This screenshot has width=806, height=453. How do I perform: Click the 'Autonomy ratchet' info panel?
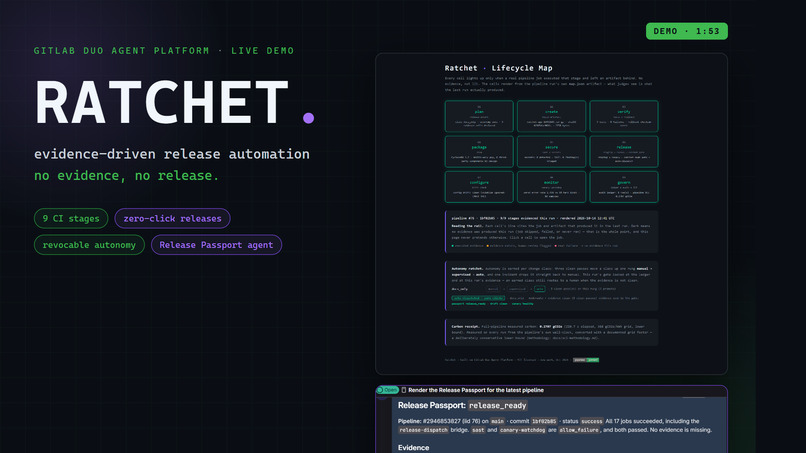point(552,285)
